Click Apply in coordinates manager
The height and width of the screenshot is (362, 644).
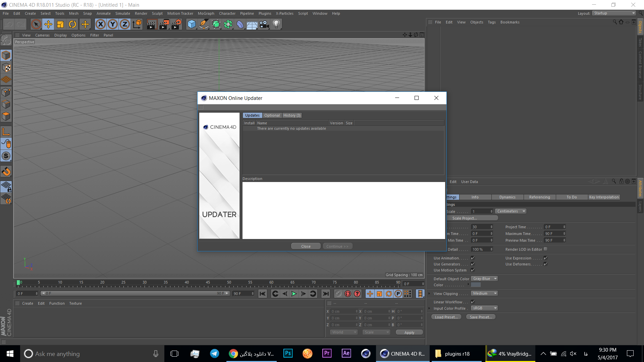click(x=409, y=333)
